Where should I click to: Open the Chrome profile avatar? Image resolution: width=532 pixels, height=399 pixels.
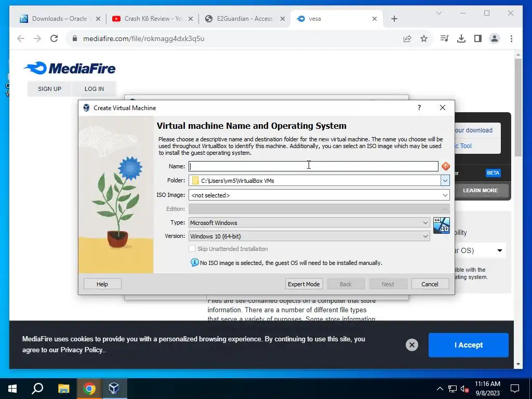pyautogui.click(x=495, y=38)
